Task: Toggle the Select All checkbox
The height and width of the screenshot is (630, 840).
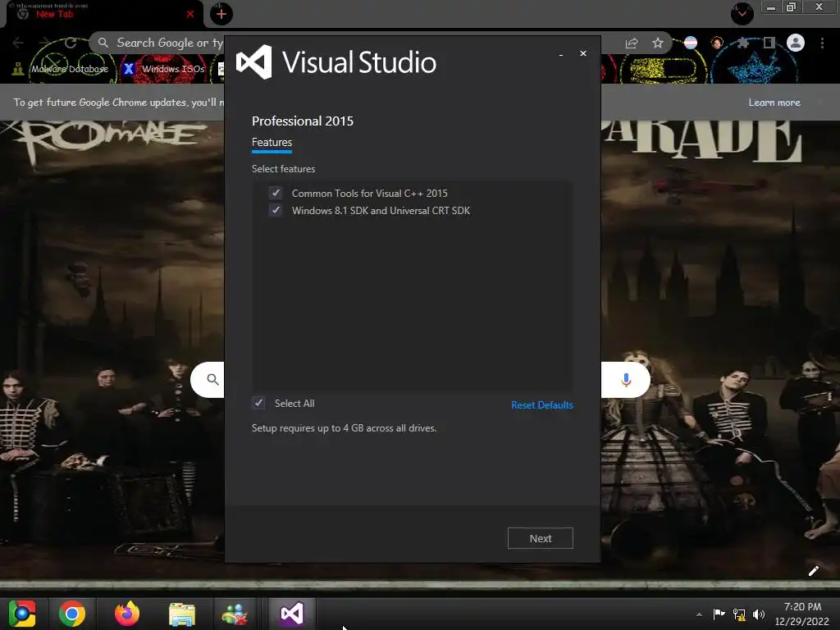Action: click(x=258, y=403)
